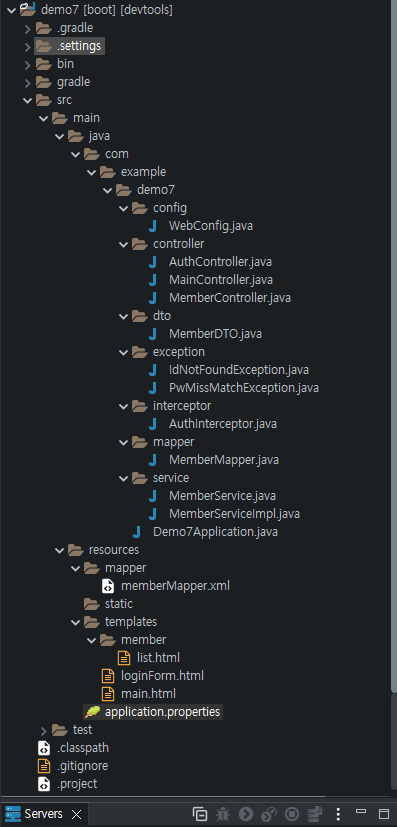
Task: Collapse the src folder chevron
Action: pos(27,100)
